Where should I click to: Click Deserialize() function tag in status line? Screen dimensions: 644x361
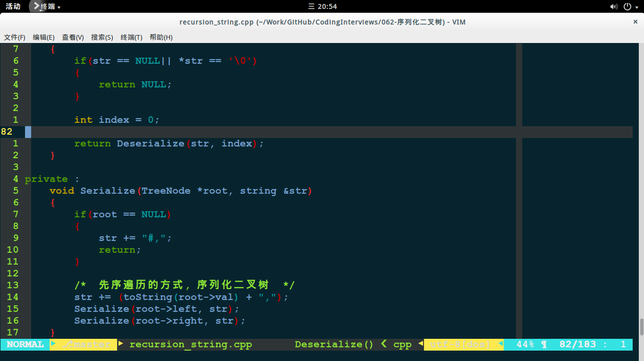click(334, 344)
